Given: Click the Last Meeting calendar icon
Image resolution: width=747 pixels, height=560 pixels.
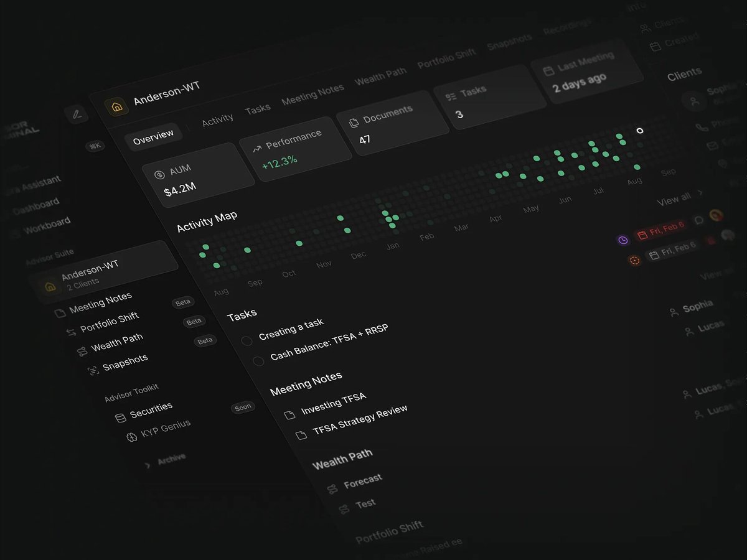Looking at the screenshot, I should [x=548, y=71].
